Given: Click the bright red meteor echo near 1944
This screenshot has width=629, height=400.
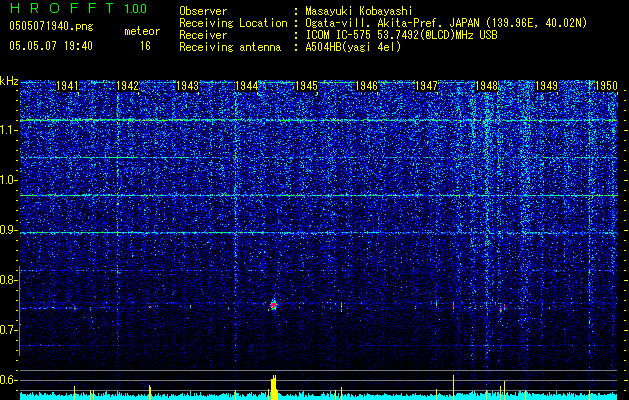Looking at the screenshot, I should [274, 305].
